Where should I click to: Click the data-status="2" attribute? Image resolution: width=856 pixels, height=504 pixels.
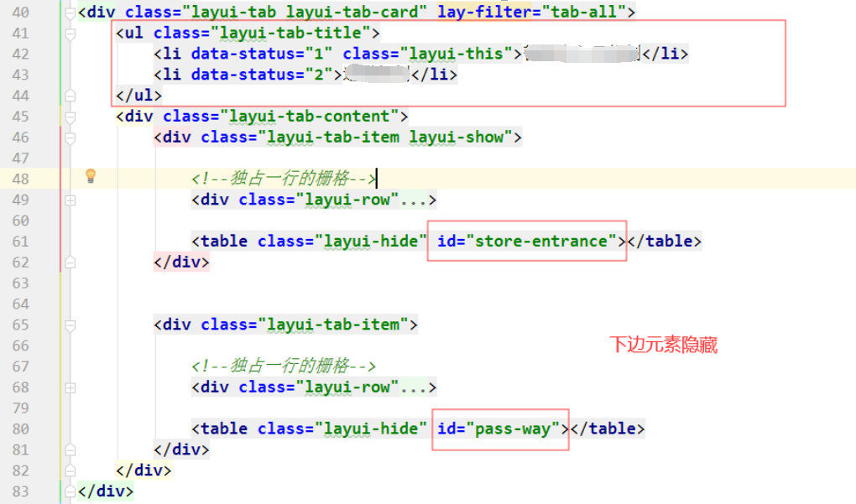coord(262,75)
